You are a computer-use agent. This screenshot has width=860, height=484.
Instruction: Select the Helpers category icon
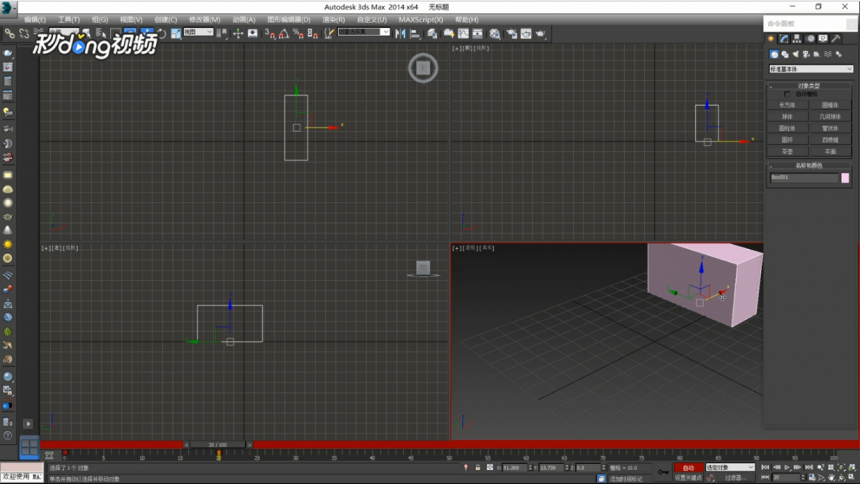[817, 54]
